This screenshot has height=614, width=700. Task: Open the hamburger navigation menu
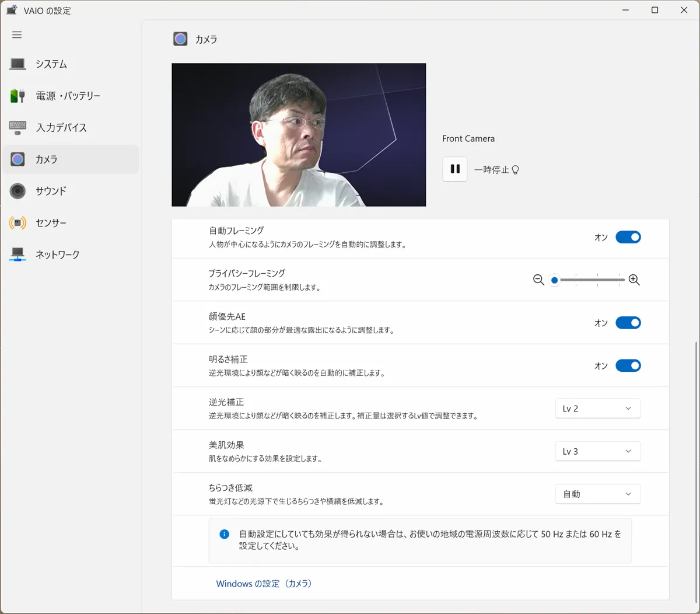click(17, 35)
